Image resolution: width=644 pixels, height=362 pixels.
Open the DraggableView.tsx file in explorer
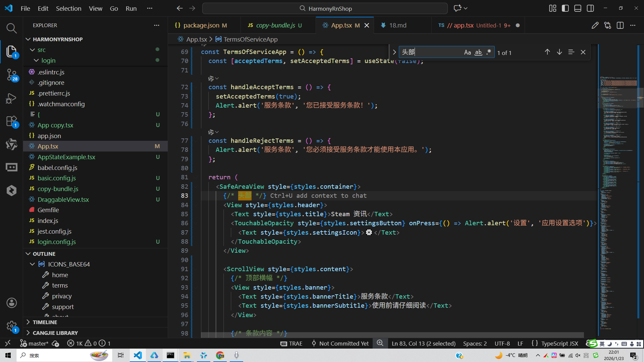pyautogui.click(x=63, y=199)
